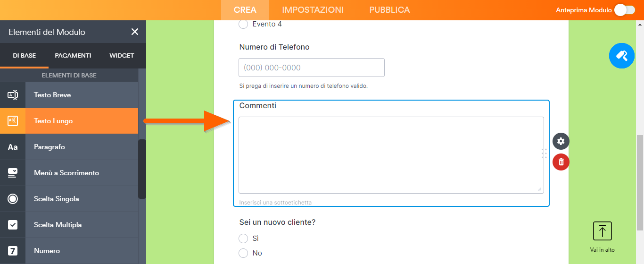Screen dimensions: 644x264
Task: Click the Numero di Telefono input field
Action: [x=312, y=68]
